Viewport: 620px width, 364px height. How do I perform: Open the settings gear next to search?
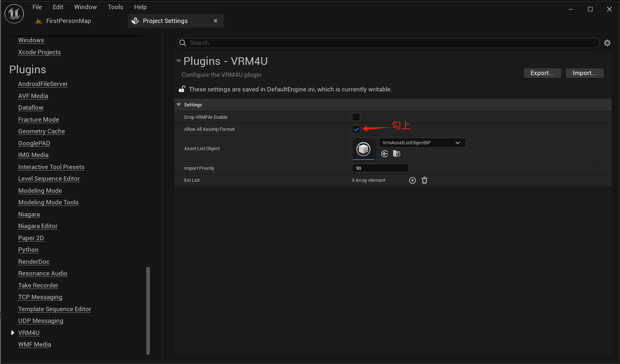click(x=607, y=43)
